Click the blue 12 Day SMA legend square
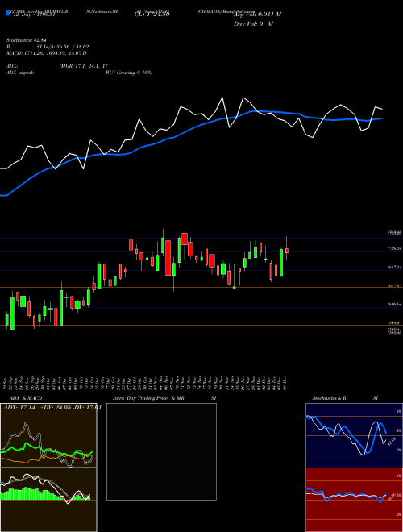 point(8,14)
